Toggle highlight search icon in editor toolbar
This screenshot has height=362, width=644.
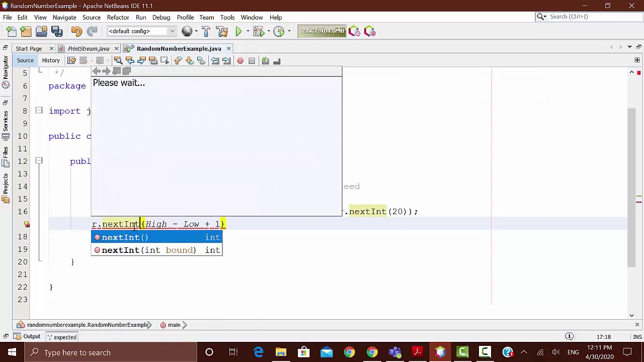(x=153, y=61)
